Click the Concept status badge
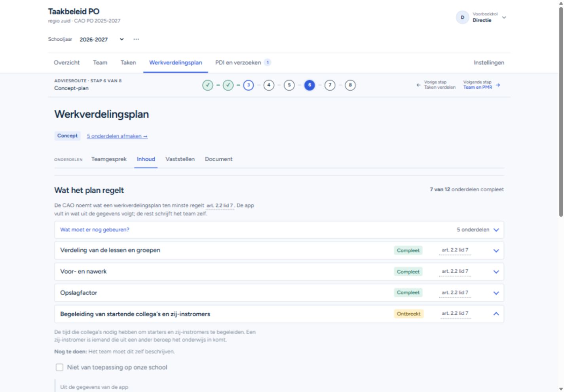 pos(67,136)
